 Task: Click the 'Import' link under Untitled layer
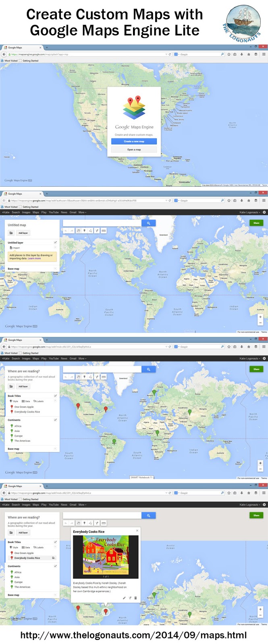[x=15, y=248]
